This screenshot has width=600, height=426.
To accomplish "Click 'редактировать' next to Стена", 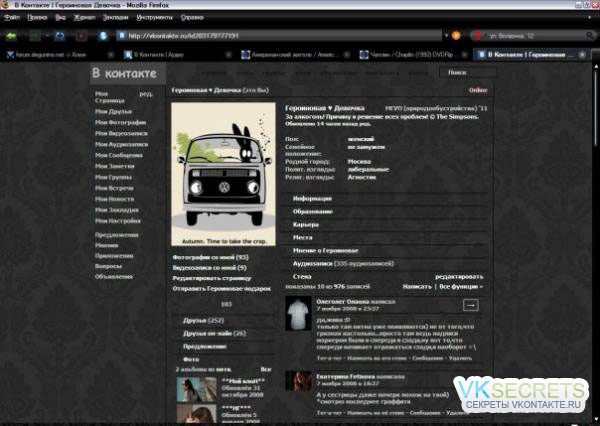I will click(459, 276).
